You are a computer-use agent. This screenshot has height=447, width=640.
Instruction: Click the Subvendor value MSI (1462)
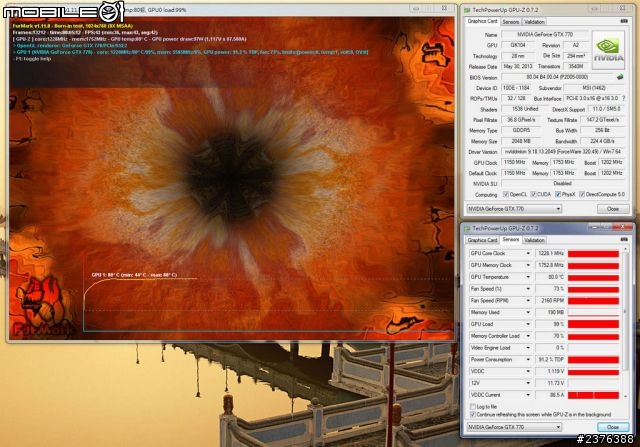coord(594,88)
